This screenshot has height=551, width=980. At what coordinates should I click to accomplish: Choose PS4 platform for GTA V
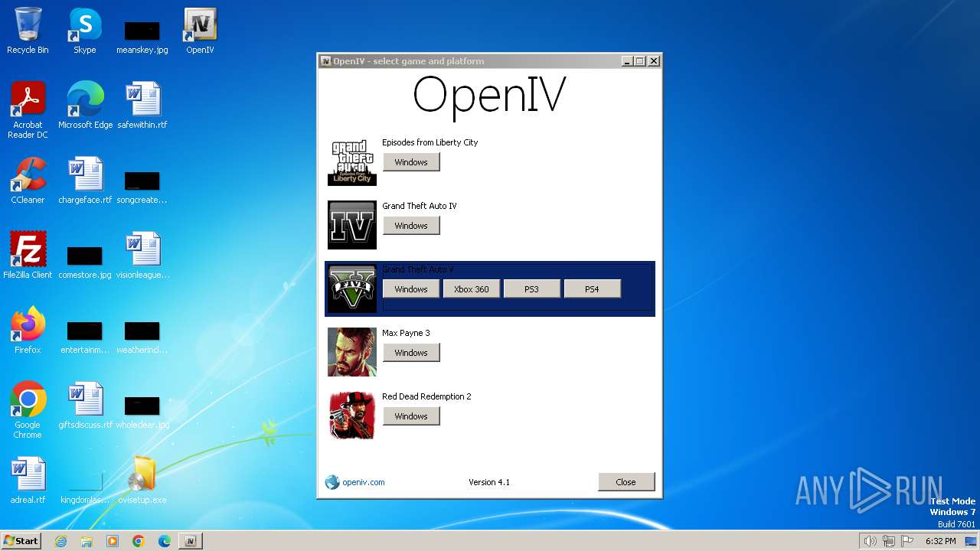pos(592,289)
